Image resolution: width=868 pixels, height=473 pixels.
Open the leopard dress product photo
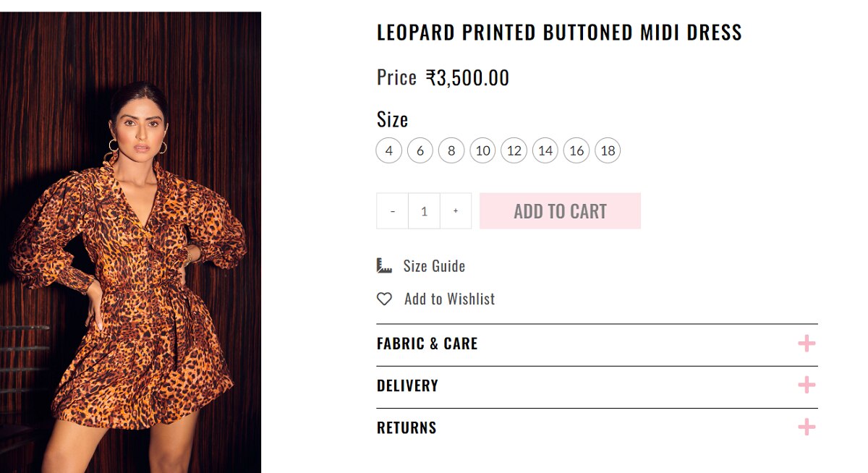click(x=130, y=242)
